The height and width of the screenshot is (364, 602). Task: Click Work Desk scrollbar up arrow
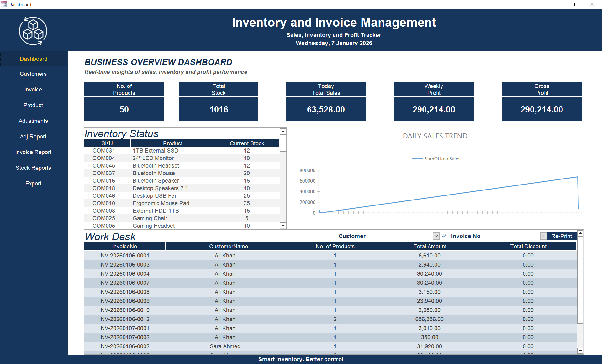pyautogui.click(x=580, y=233)
